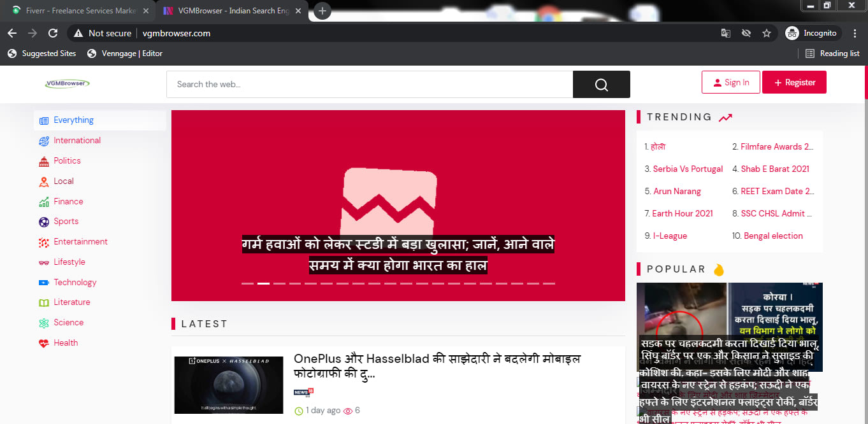Open the Chrome three-dot menu
868x424 pixels.
coord(855,33)
